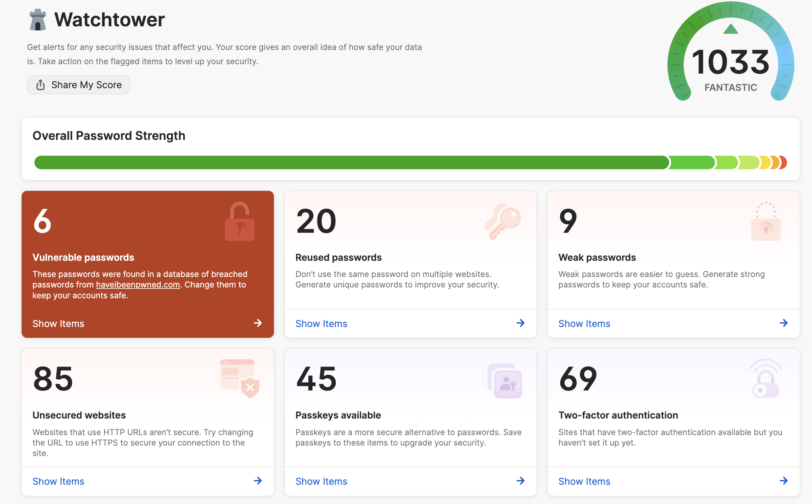Screen dimensions: 812x504
Task: Open the haveibeenpwned.com link
Action: pyautogui.click(x=138, y=285)
